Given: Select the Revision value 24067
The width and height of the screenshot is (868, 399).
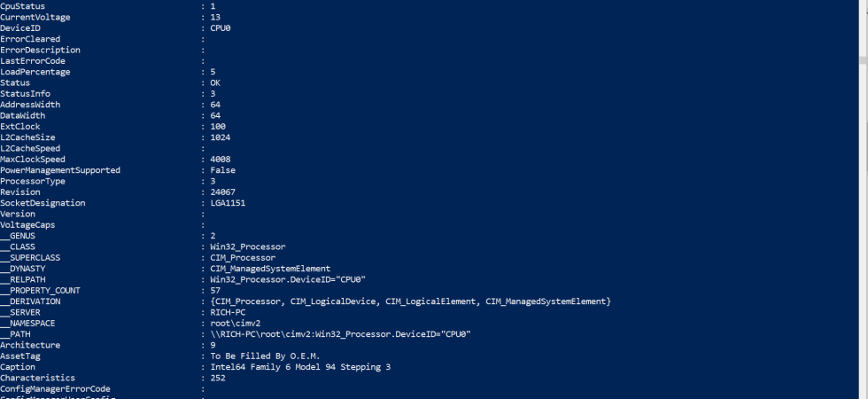Looking at the screenshot, I should (x=222, y=192).
